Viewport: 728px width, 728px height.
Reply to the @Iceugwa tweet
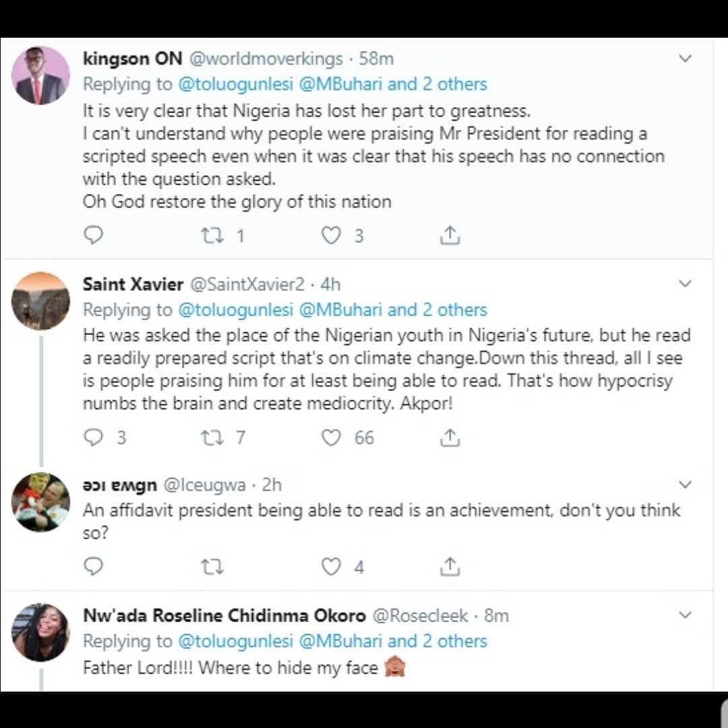pos(93,566)
